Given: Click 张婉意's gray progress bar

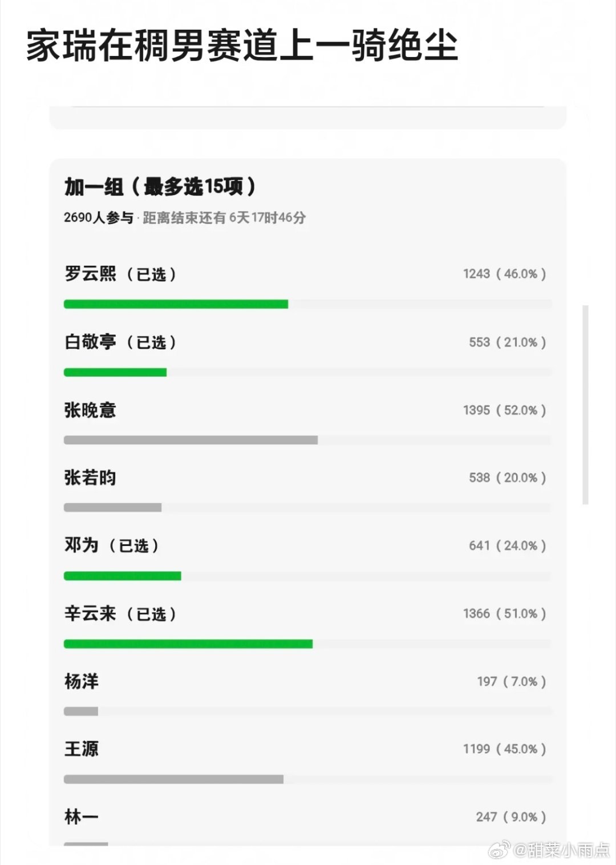Looking at the screenshot, I should coord(191,440).
